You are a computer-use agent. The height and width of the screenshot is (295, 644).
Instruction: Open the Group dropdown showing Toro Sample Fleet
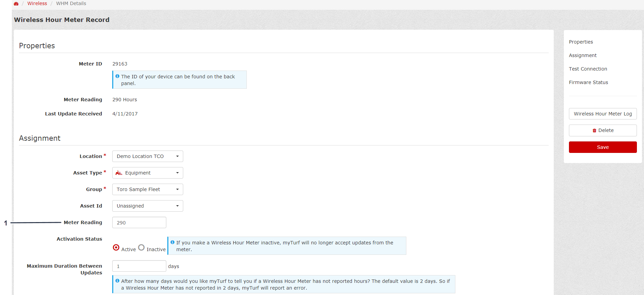147,189
